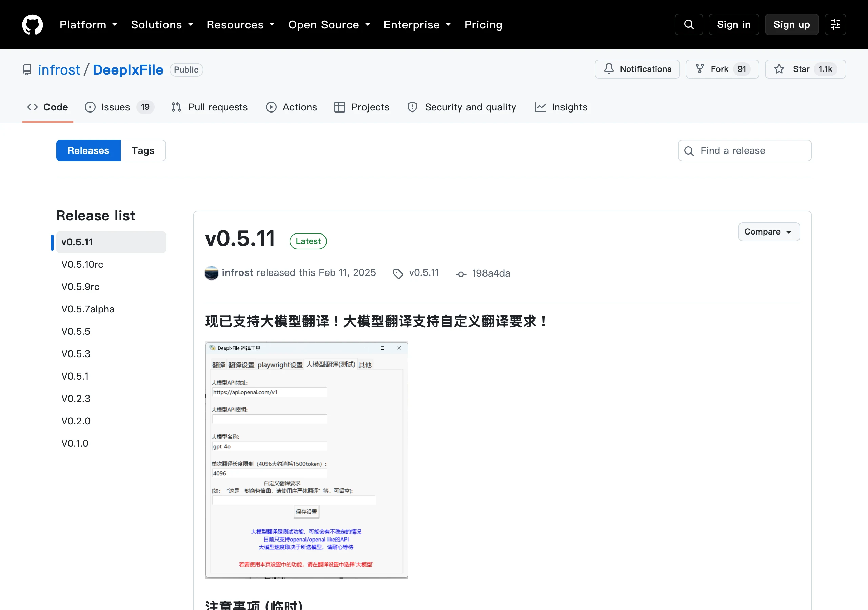This screenshot has width=868, height=610.
Task: Open the Insights tab
Action: [561, 107]
